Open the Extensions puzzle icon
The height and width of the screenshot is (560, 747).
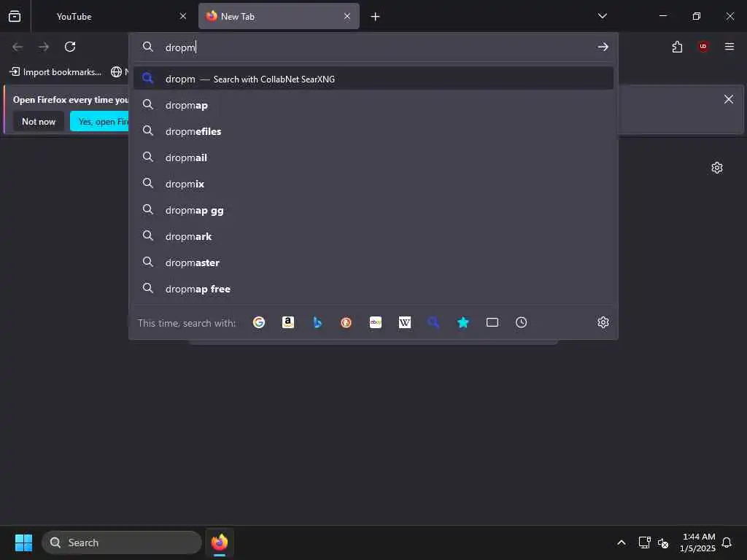(x=677, y=47)
